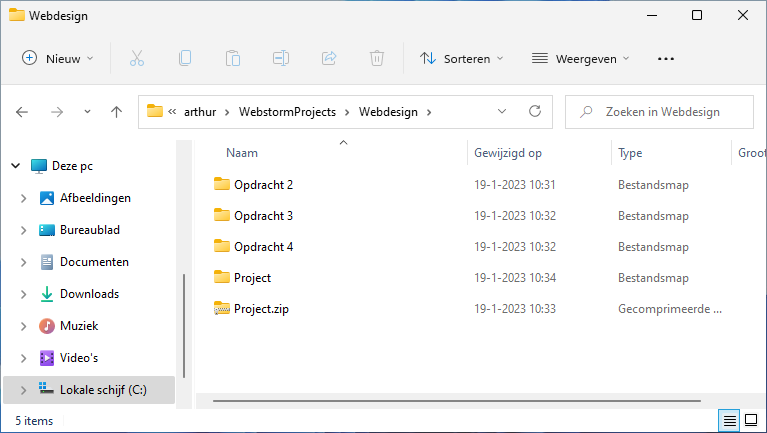
Task: Go up one folder level arrow
Action: pyautogui.click(x=116, y=112)
